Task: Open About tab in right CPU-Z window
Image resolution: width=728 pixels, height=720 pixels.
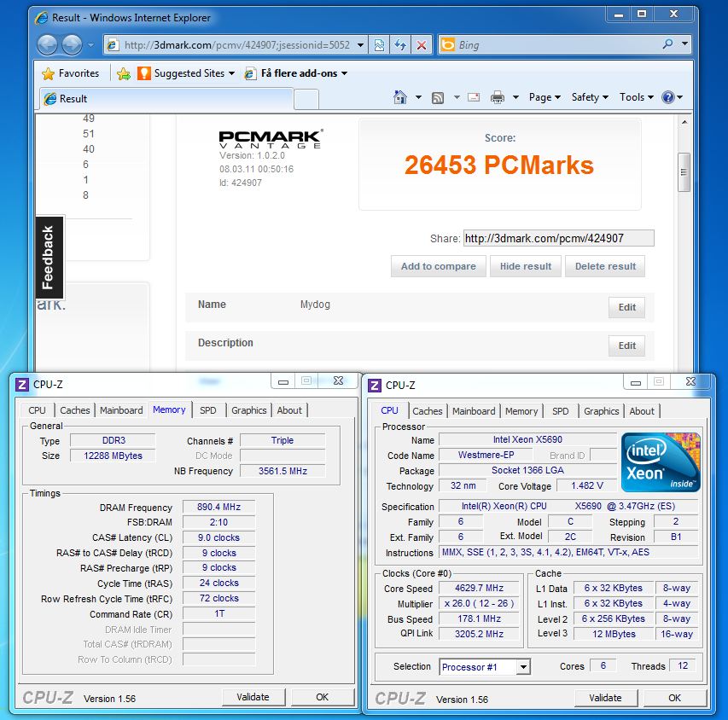Action: (642, 411)
